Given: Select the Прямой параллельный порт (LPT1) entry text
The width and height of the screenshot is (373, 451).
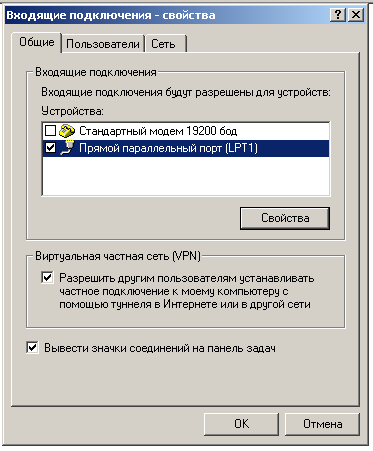Looking at the screenshot, I should pos(168,148).
